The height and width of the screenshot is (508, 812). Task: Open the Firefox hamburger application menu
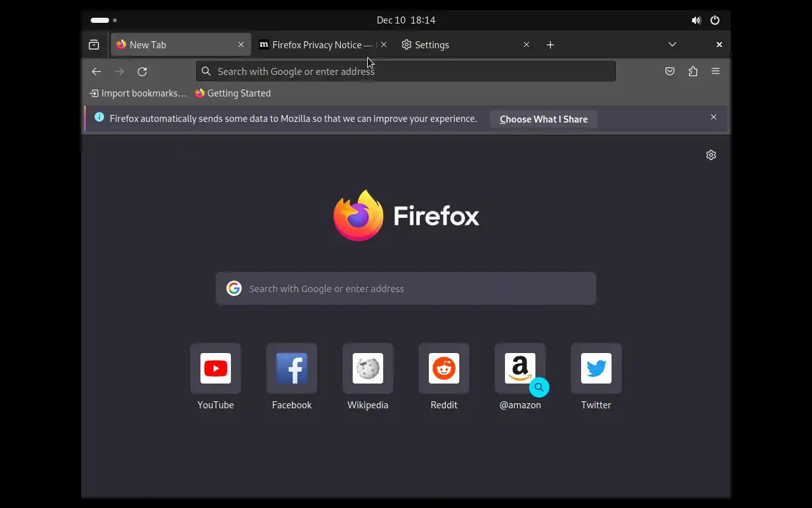716,71
